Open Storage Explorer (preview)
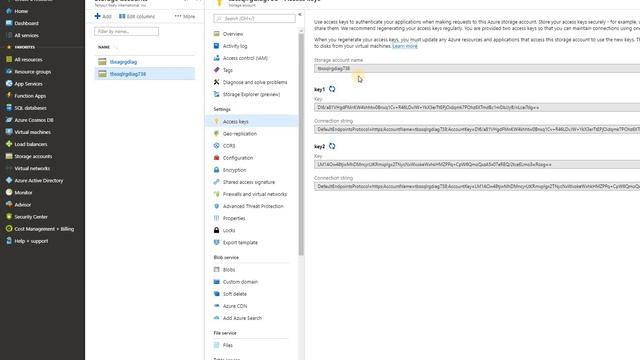The height and width of the screenshot is (360, 640). pos(251,94)
